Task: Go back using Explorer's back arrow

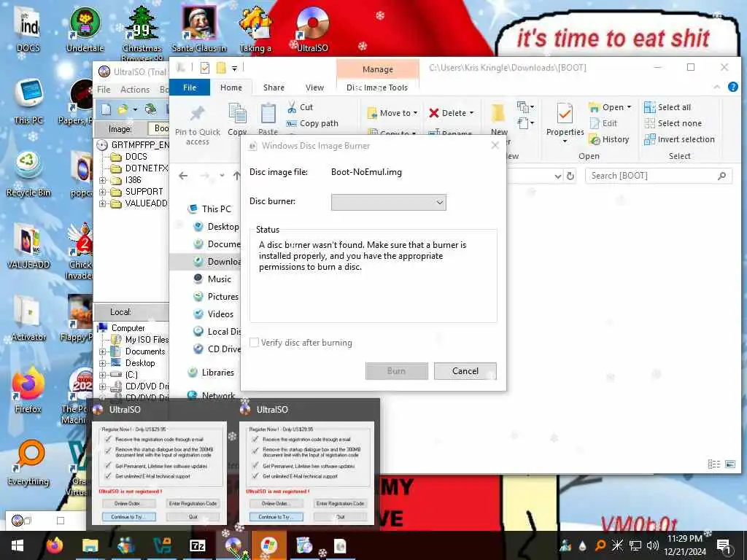Action: [x=183, y=176]
